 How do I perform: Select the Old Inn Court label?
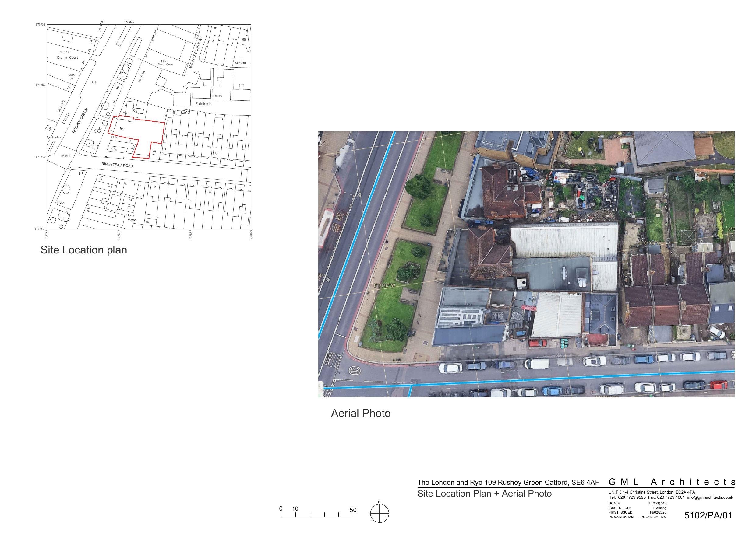click(67, 58)
